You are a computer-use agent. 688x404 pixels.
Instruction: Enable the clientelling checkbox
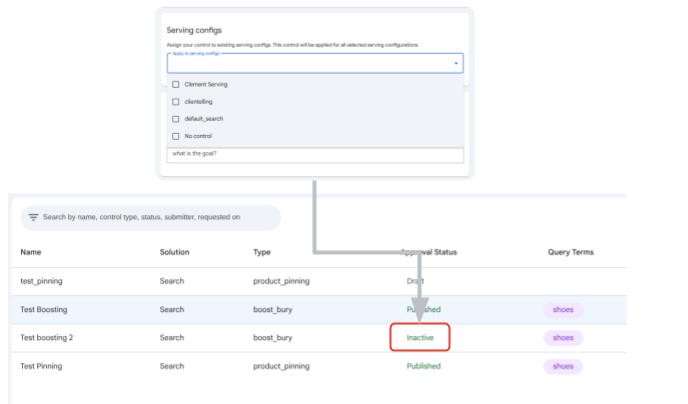point(176,102)
